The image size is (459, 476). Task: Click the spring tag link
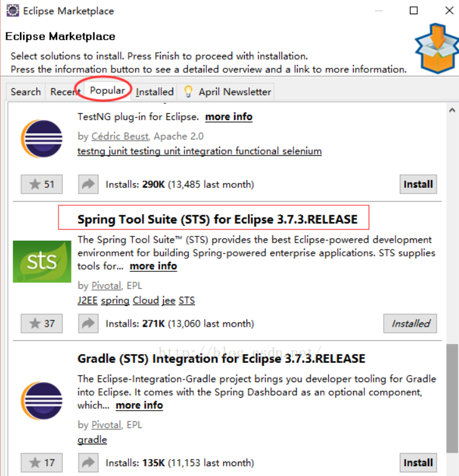(x=115, y=301)
